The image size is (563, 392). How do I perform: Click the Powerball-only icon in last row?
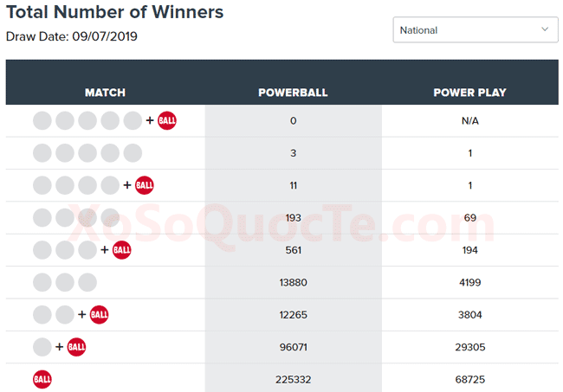tap(42, 379)
